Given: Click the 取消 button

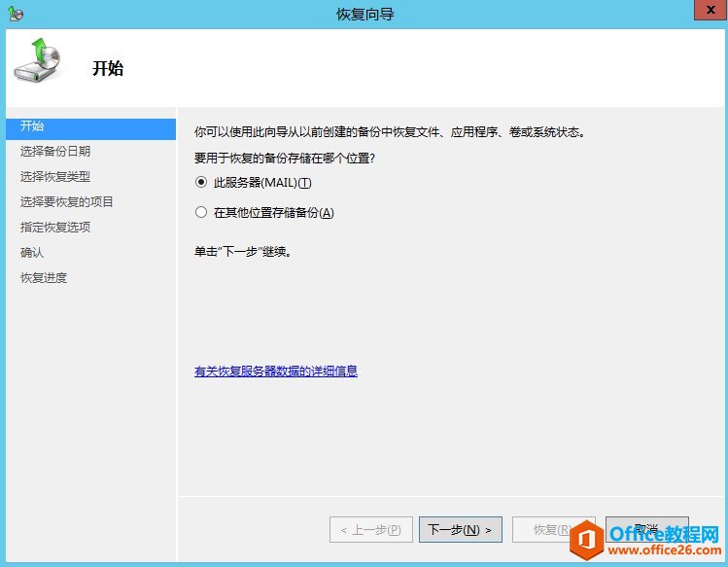Looking at the screenshot, I should (x=646, y=528).
